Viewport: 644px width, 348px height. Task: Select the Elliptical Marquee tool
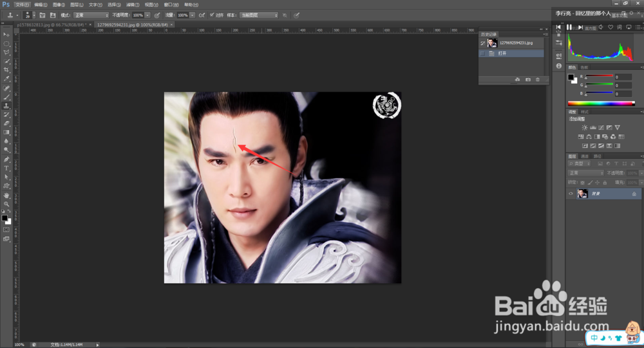coord(6,44)
